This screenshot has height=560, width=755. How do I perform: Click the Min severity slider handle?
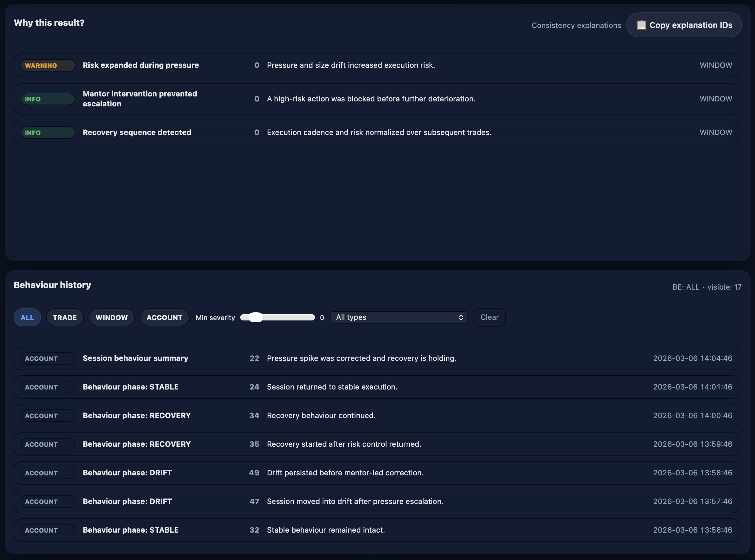tap(256, 317)
